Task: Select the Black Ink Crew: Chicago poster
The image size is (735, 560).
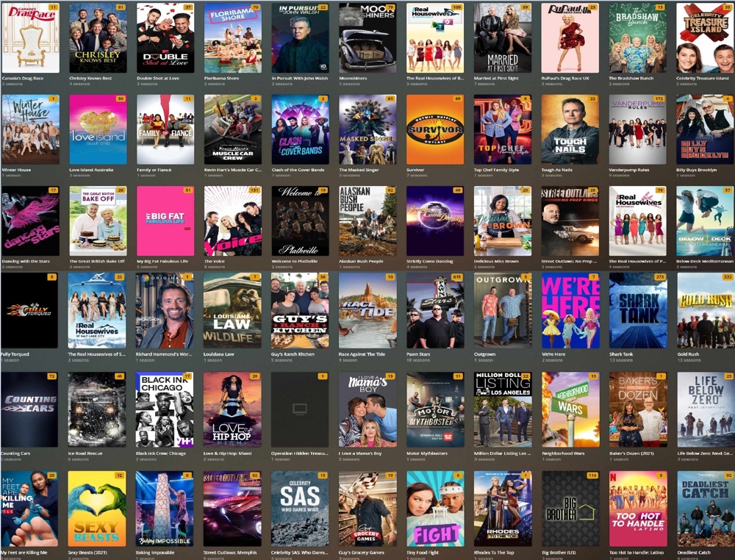Action: coord(165,409)
